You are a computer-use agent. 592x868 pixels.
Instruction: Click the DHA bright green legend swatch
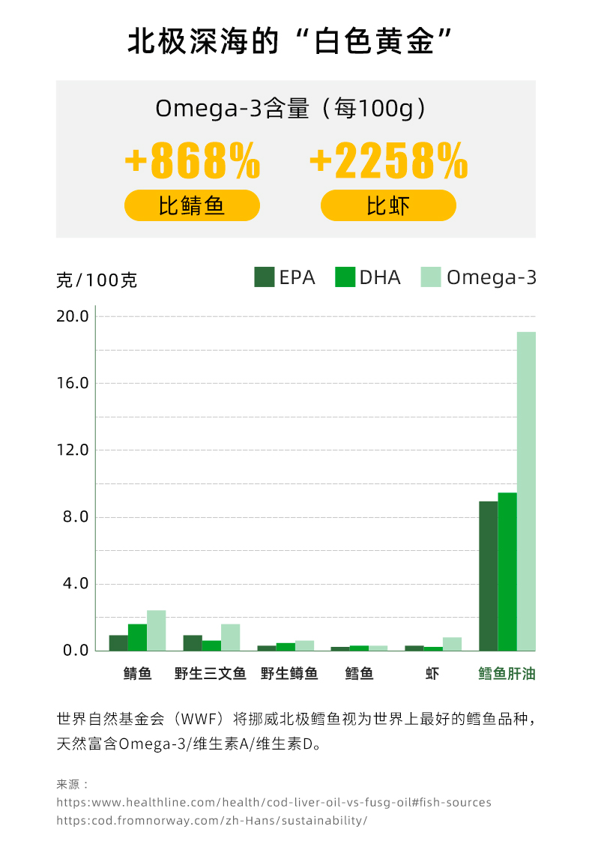coord(345,277)
